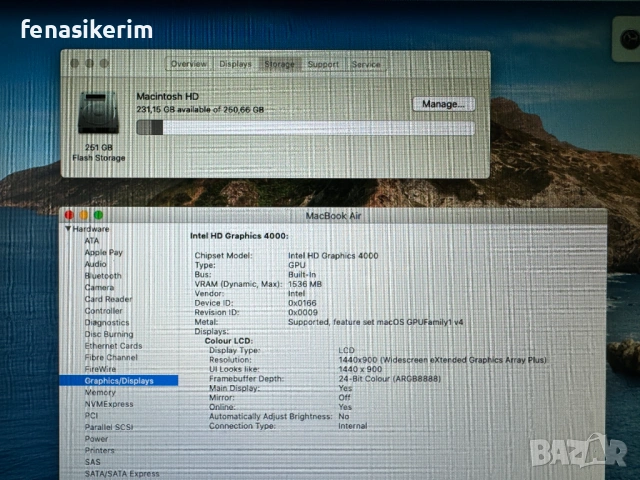Open the Ethernet Cards entry

(113, 346)
